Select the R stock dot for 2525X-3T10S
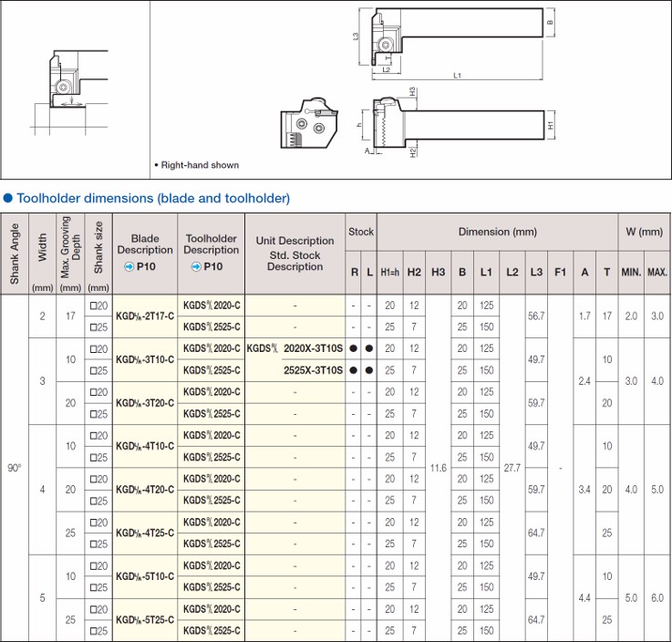The height and width of the screenshot is (642, 672). coord(353,370)
